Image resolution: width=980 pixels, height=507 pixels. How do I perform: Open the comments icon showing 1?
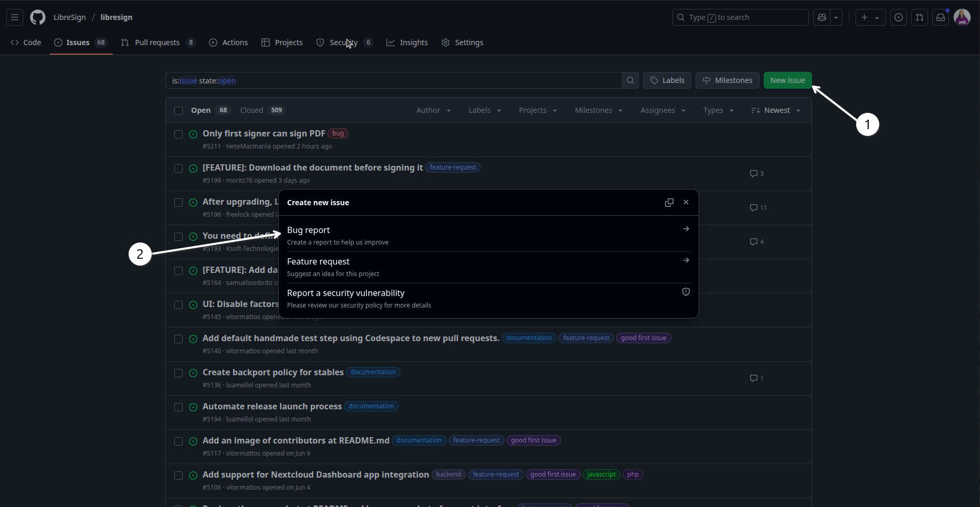(756, 378)
